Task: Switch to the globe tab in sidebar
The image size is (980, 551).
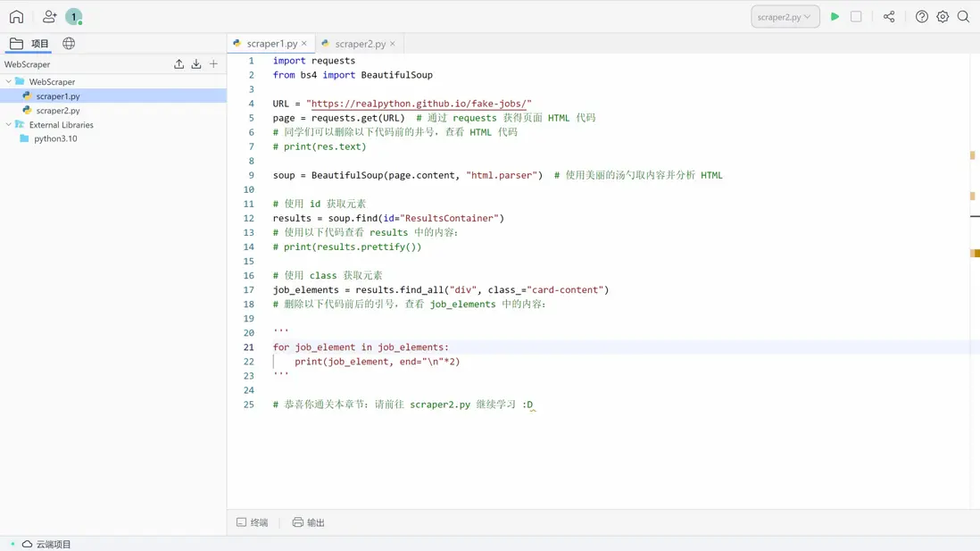Action: tap(69, 43)
